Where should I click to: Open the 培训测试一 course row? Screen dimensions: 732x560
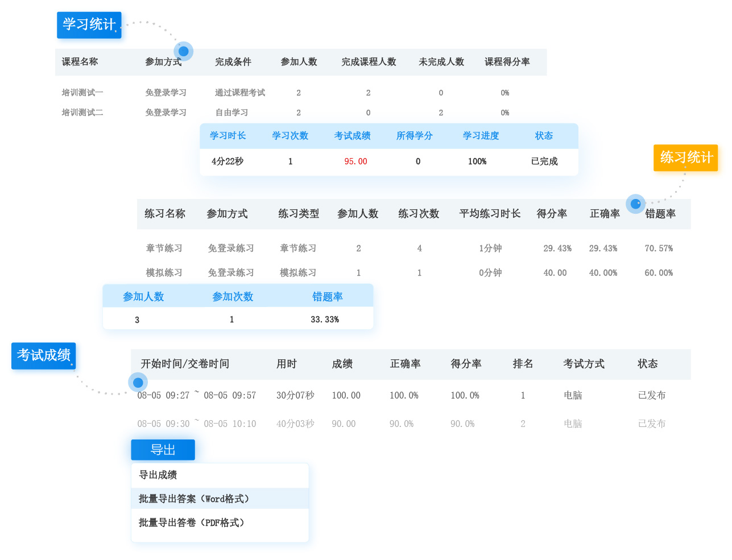coord(82,93)
